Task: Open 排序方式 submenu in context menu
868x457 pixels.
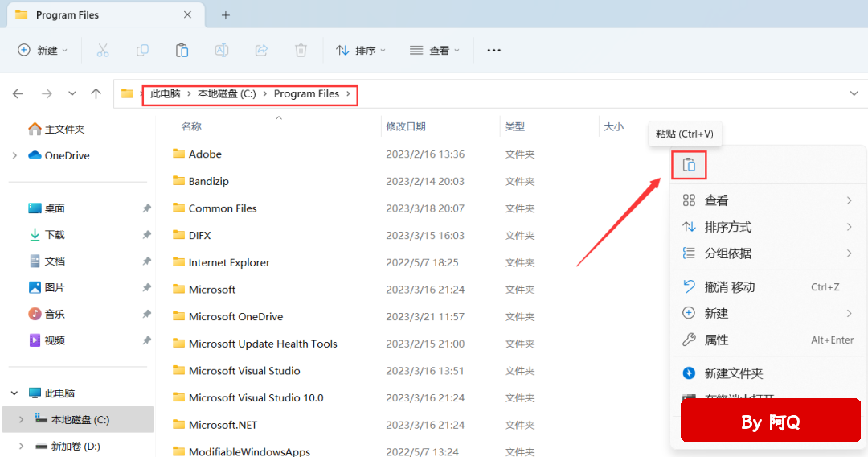Action: tap(727, 227)
